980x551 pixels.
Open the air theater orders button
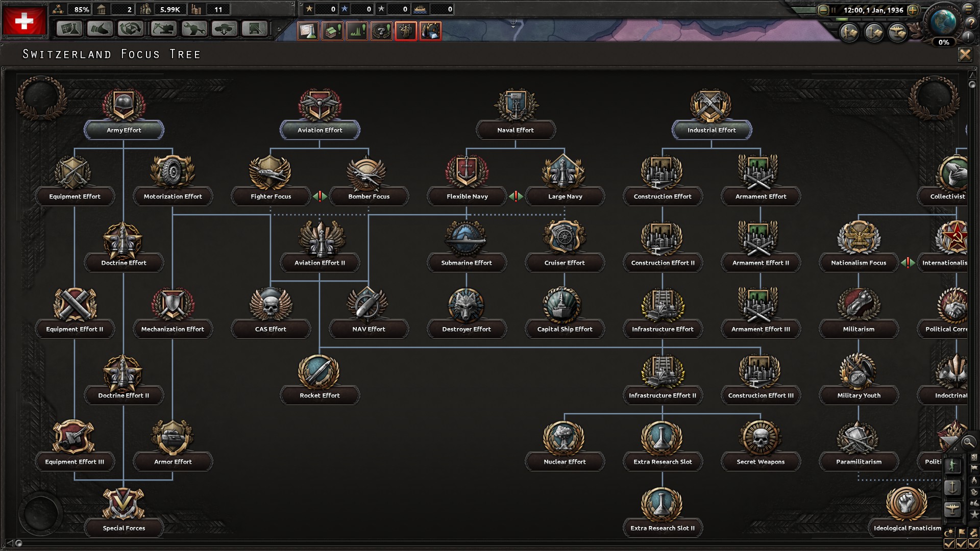tap(897, 33)
